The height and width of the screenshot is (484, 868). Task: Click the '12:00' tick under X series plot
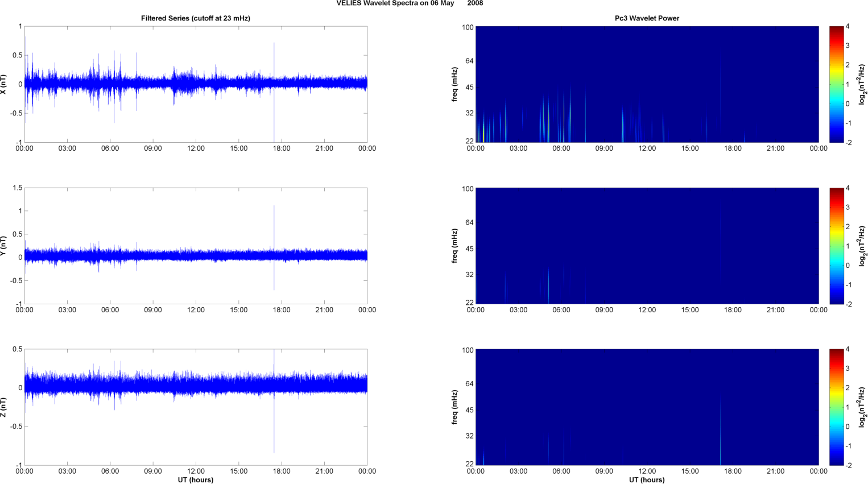point(196,148)
